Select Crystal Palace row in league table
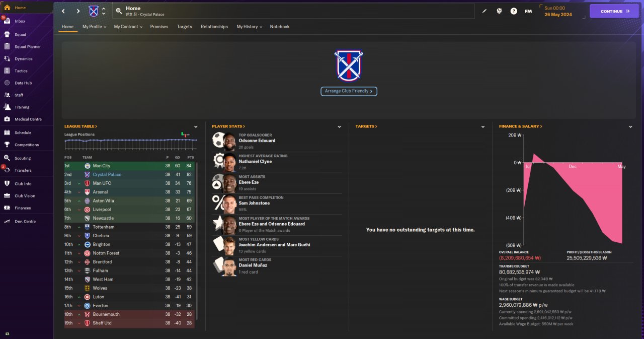 (129, 175)
